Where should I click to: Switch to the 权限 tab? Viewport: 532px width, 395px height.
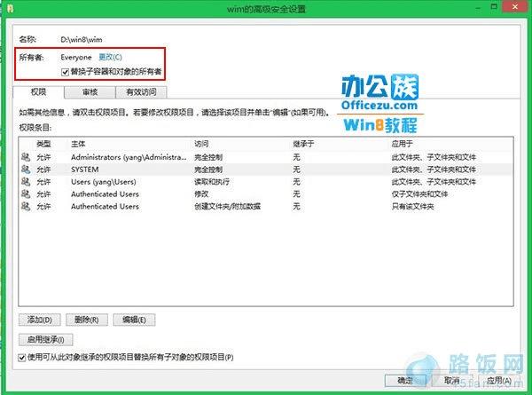click(38, 92)
